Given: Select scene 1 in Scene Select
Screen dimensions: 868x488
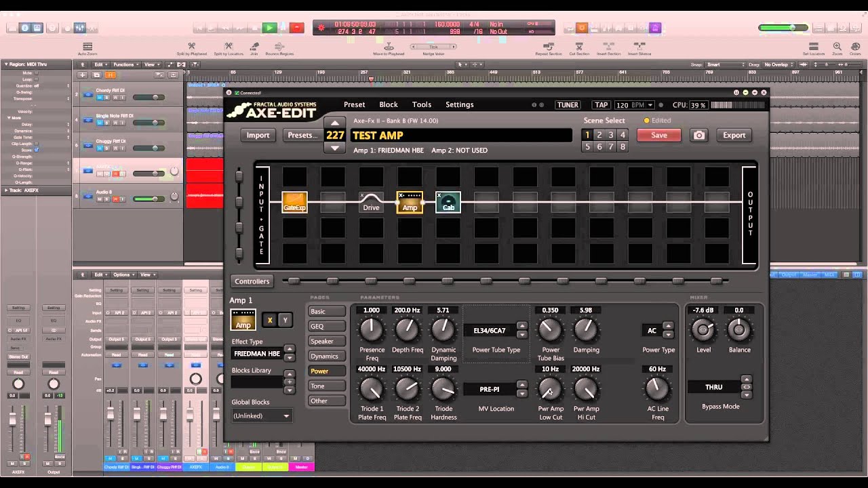Looking at the screenshot, I should (587, 135).
